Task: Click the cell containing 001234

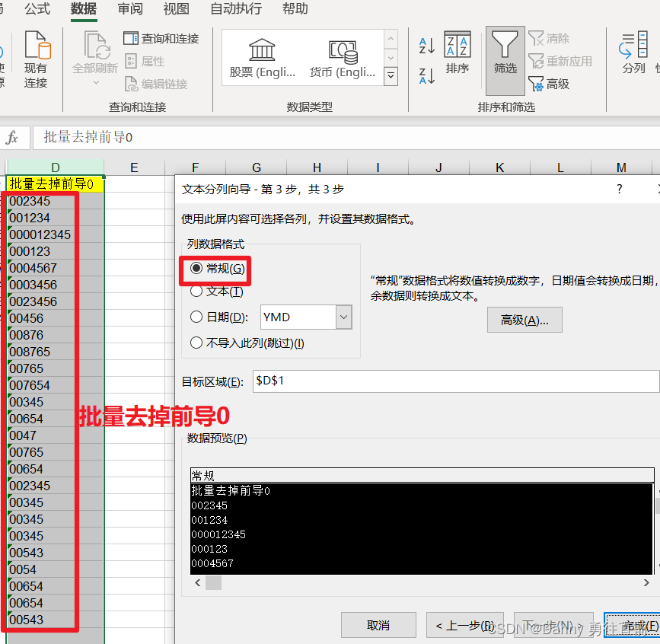Action: pyautogui.click(x=55, y=218)
